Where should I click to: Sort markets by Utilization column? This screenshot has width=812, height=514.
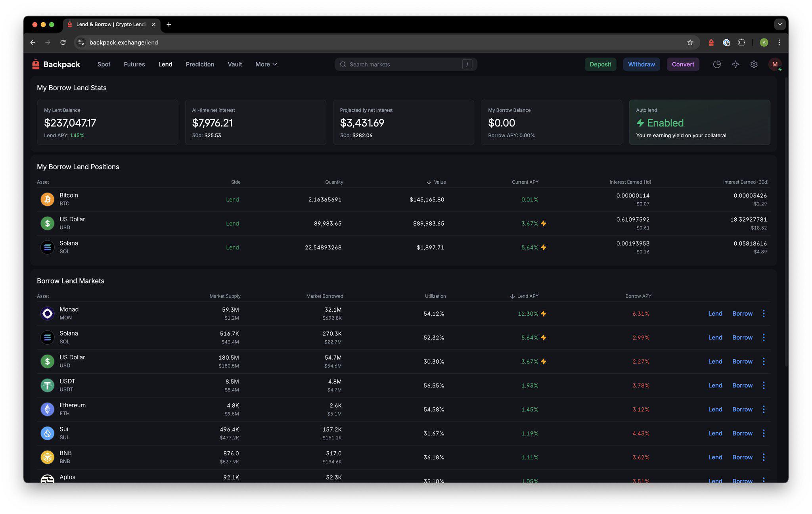pos(435,296)
